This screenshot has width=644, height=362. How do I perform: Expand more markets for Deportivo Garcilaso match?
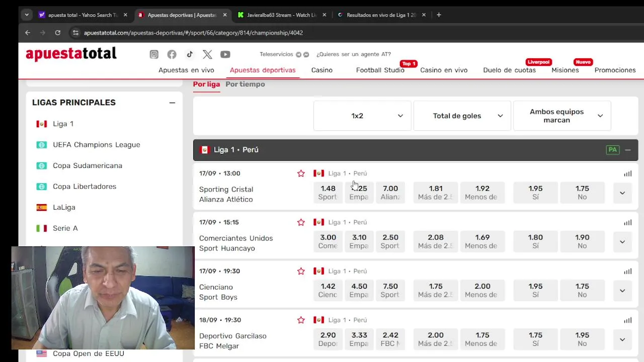tap(622, 339)
